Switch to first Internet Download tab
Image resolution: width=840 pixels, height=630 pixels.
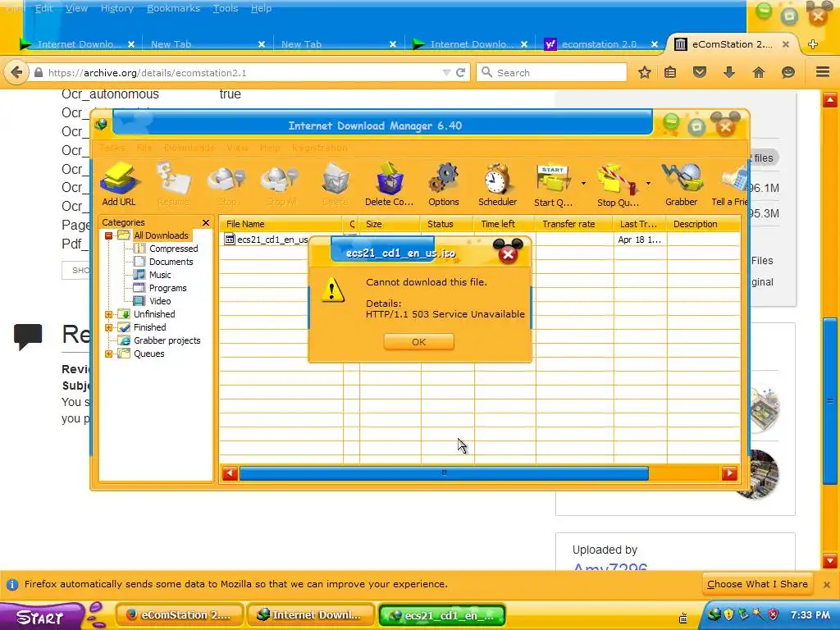coord(77,44)
